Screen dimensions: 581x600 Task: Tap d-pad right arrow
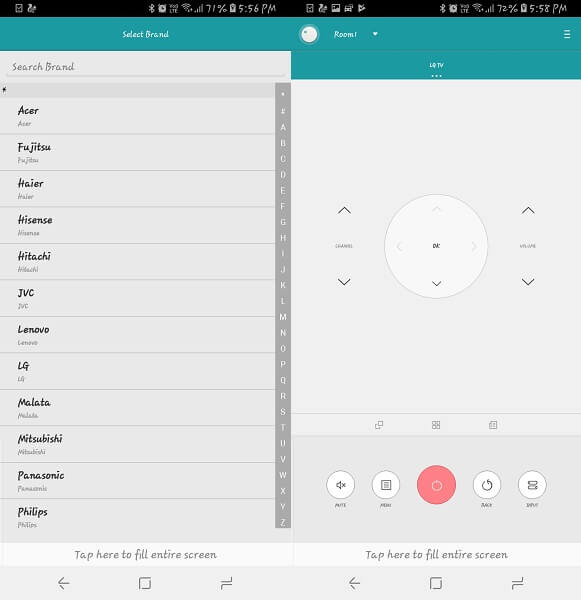(474, 246)
